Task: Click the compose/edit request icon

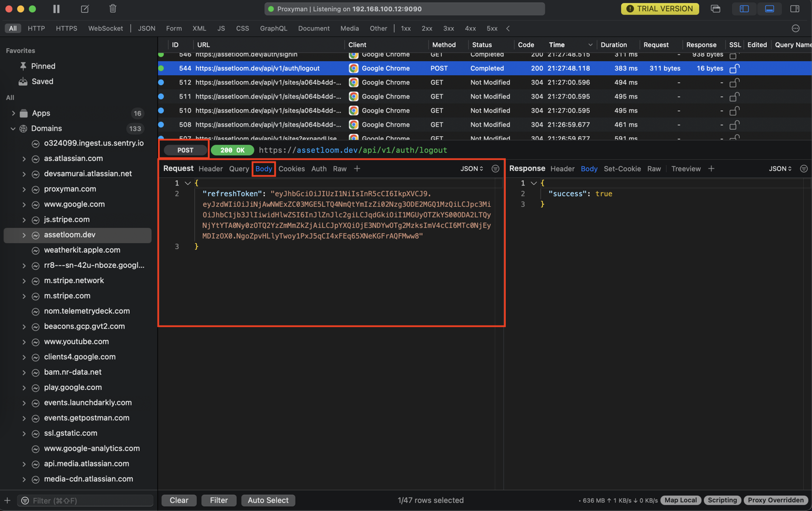Action: [85, 9]
